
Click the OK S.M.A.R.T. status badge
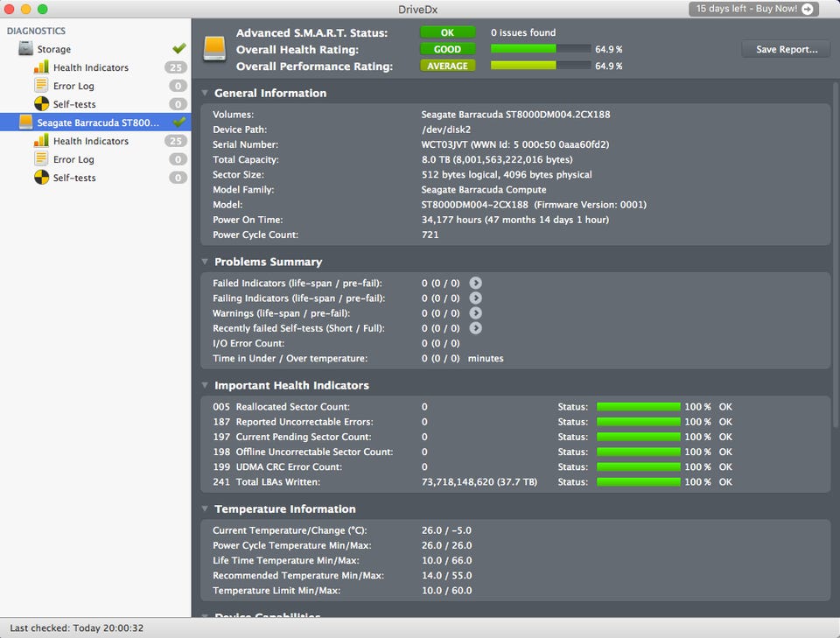(x=447, y=32)
